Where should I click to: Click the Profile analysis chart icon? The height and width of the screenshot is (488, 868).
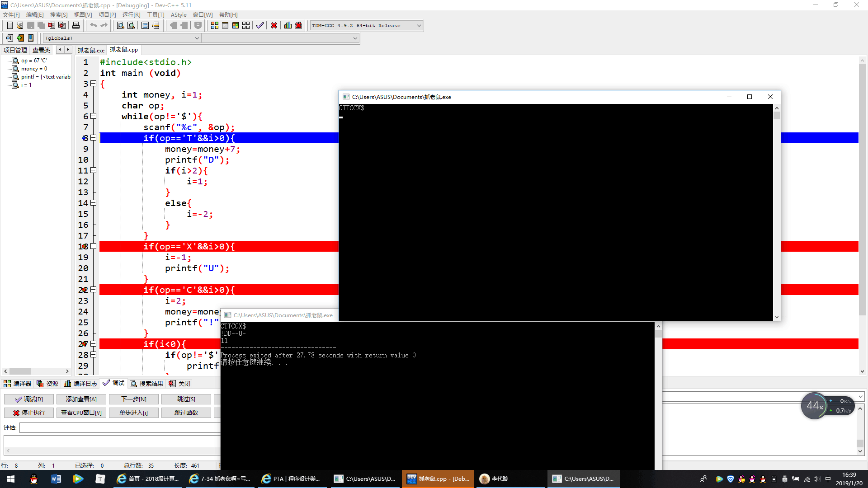[288, 25]
